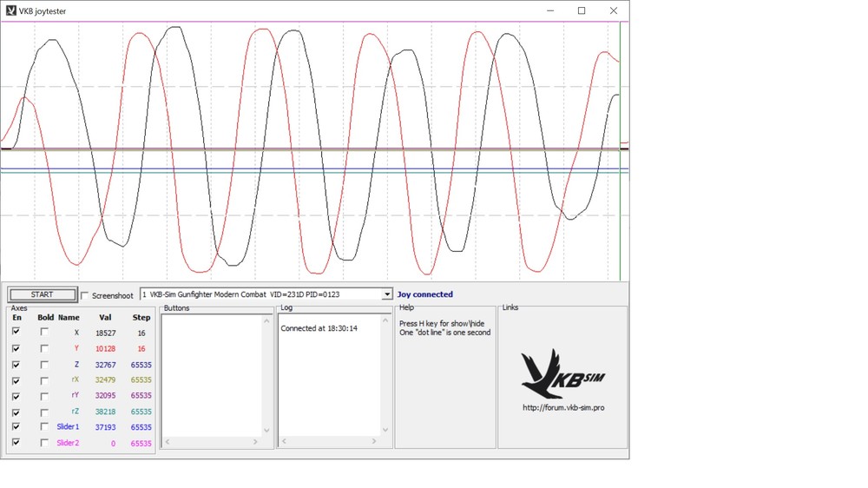Toggle the rZ axis En checkbox
This screenshot has width=868, height=488.
click(16, 412)
